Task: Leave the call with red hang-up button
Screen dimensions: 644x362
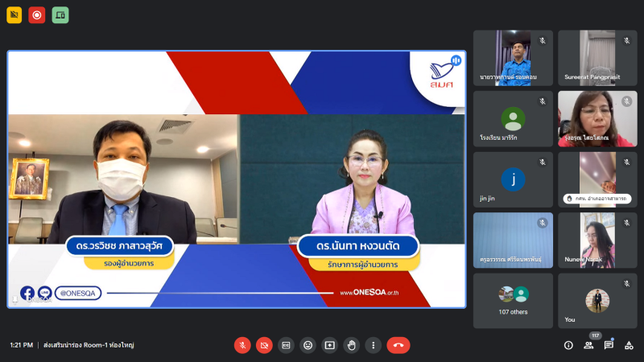Action: click(398, 345)
